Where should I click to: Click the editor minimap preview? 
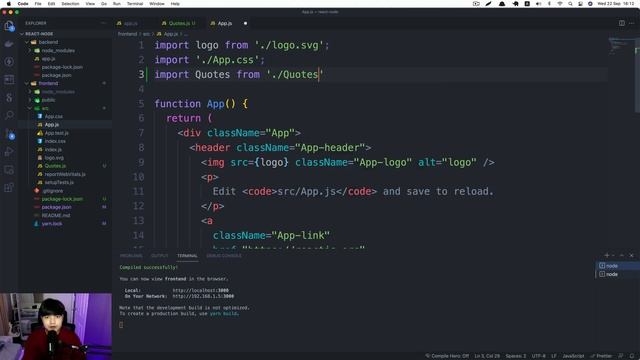pyautogui.click(x=621, y=46)
